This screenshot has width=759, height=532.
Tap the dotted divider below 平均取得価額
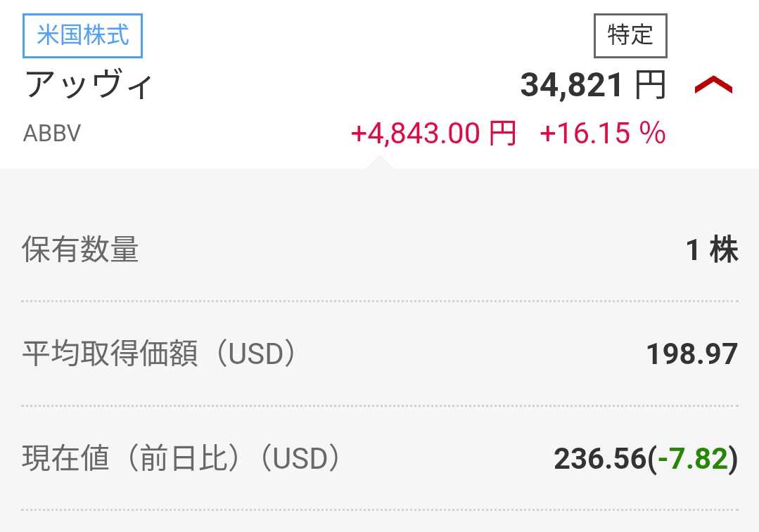(x=380, y=406)
